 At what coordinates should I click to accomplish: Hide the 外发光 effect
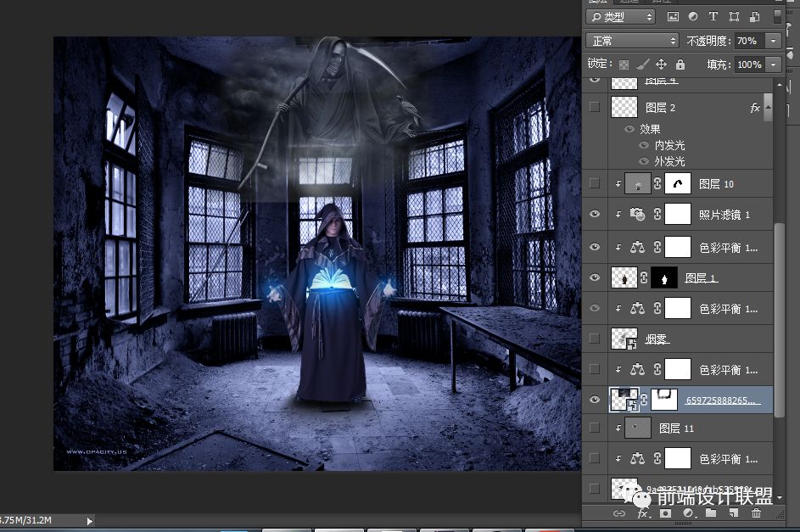(644, 161)
